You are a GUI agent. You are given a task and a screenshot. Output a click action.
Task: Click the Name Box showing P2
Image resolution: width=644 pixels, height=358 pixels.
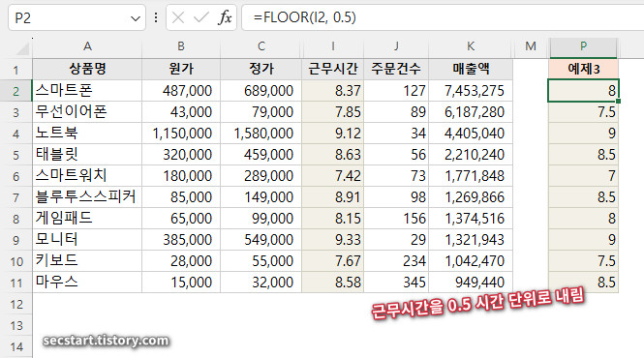(77, 18)
